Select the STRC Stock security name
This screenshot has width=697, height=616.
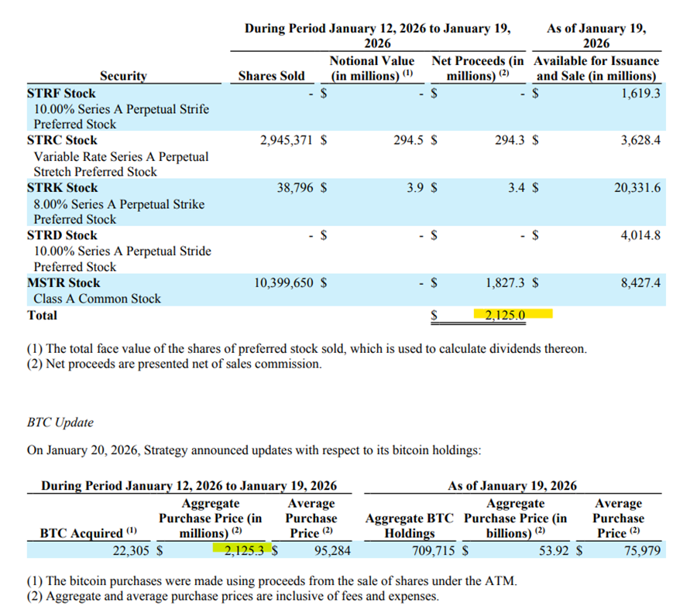(x=62, y=140)
